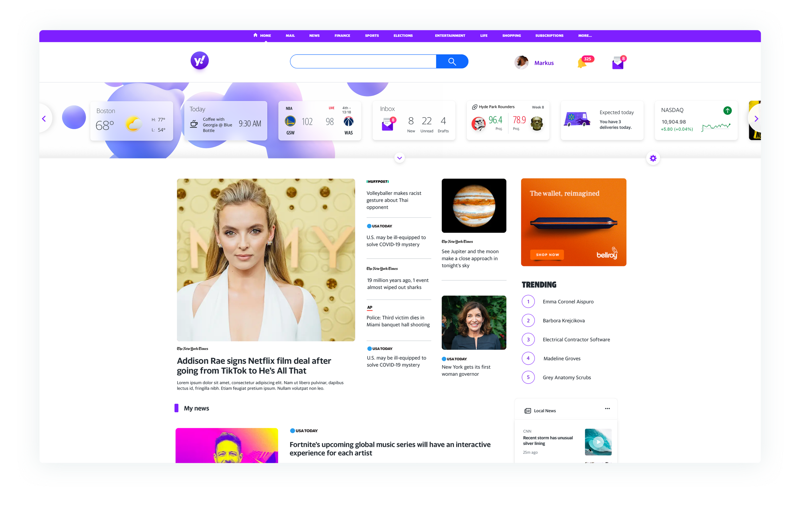Open trending topic Emma Coronel Aispuro

click(568, 302)
